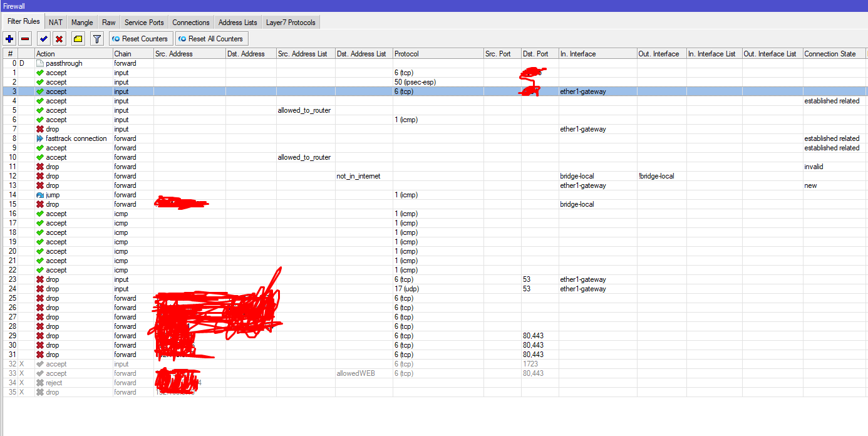Click the blue plus Add rule icon
The width and height of the screenshot is (868, 436).
[x=10, y=39]
